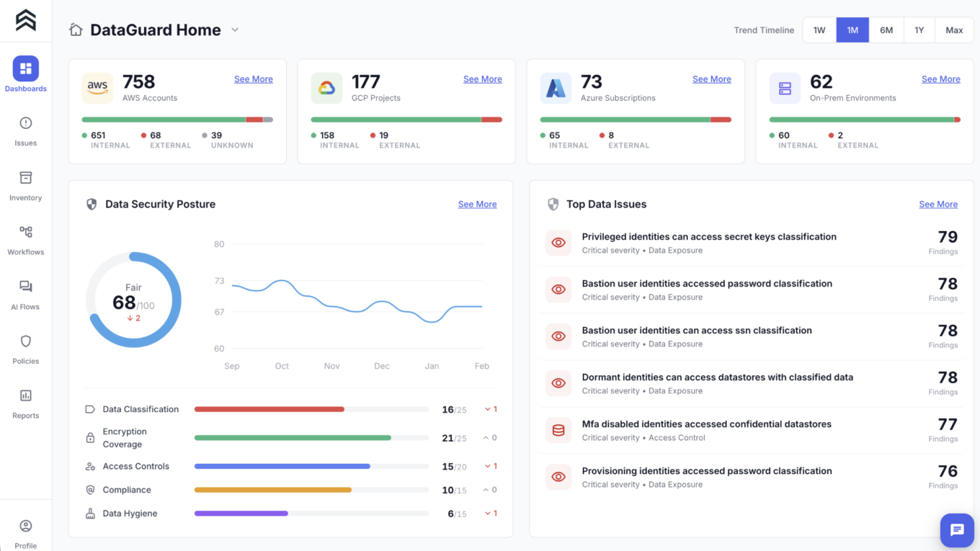Click eye icon for Bastion ssn issue
Screen dimensions: 980x551
pyautogui.click(x=558, y=336)
